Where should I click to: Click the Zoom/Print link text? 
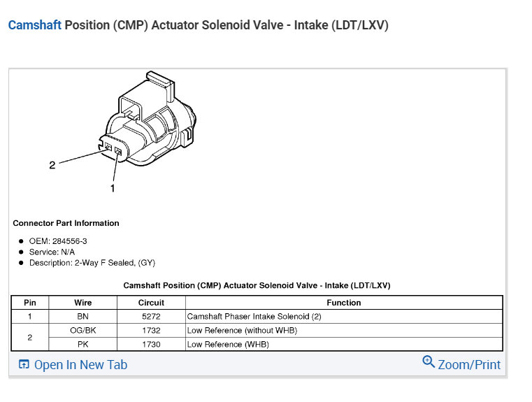[469, 365]
